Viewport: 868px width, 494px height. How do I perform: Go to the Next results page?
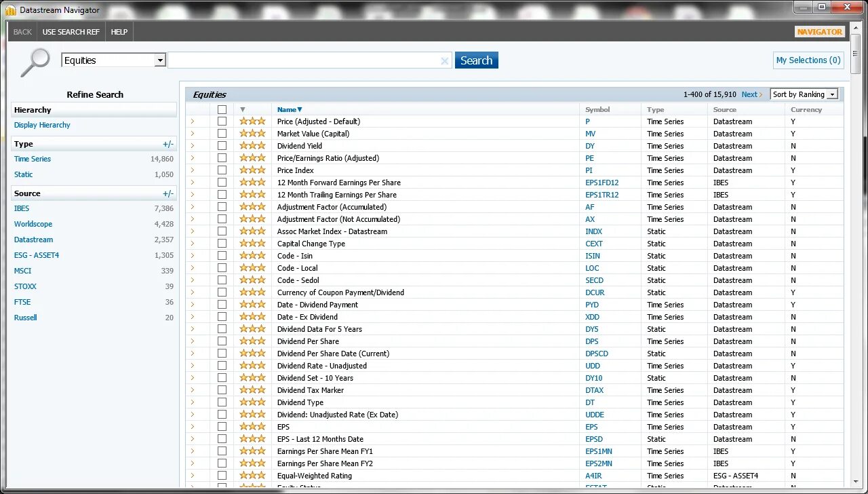point(751,94)
